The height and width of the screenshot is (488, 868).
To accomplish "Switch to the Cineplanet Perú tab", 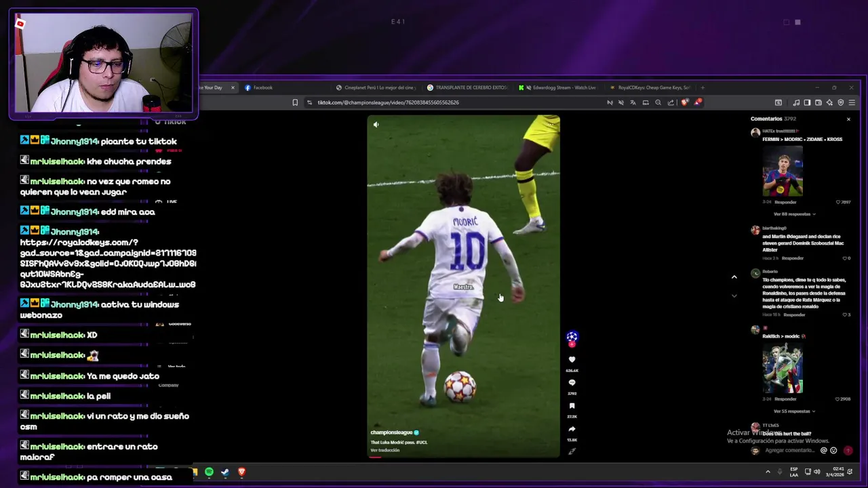I will (375, 87).
